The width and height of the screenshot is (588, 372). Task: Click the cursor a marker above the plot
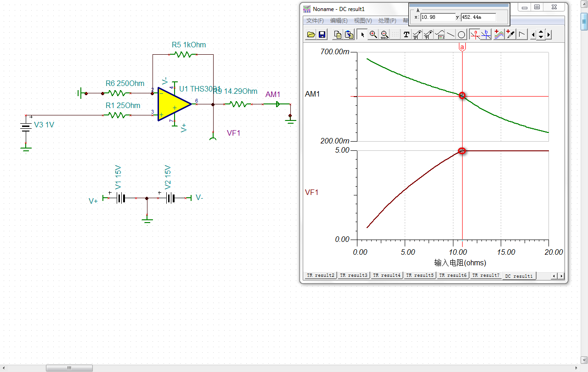pos(462,47)
